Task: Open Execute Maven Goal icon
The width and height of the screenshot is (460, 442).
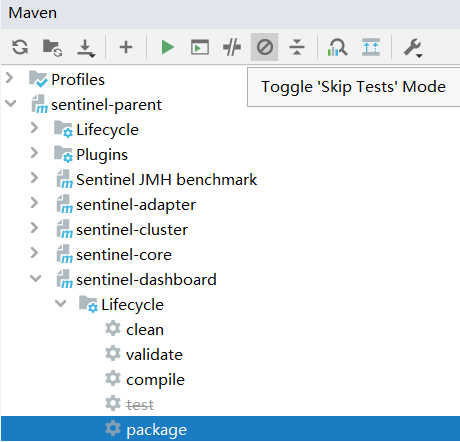Action: 200,47
